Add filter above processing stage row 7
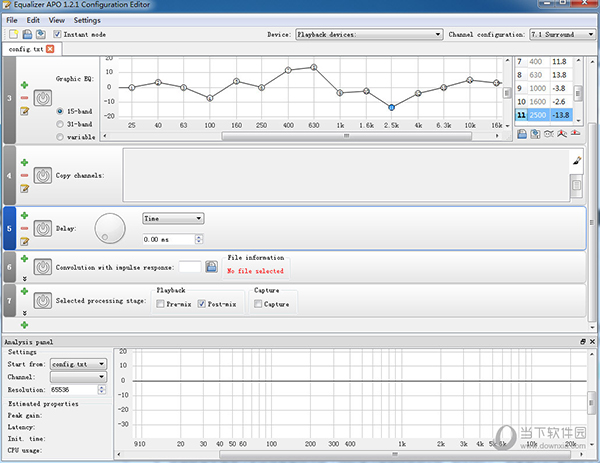This screenshot has width=600, height=463. point(24,292)
